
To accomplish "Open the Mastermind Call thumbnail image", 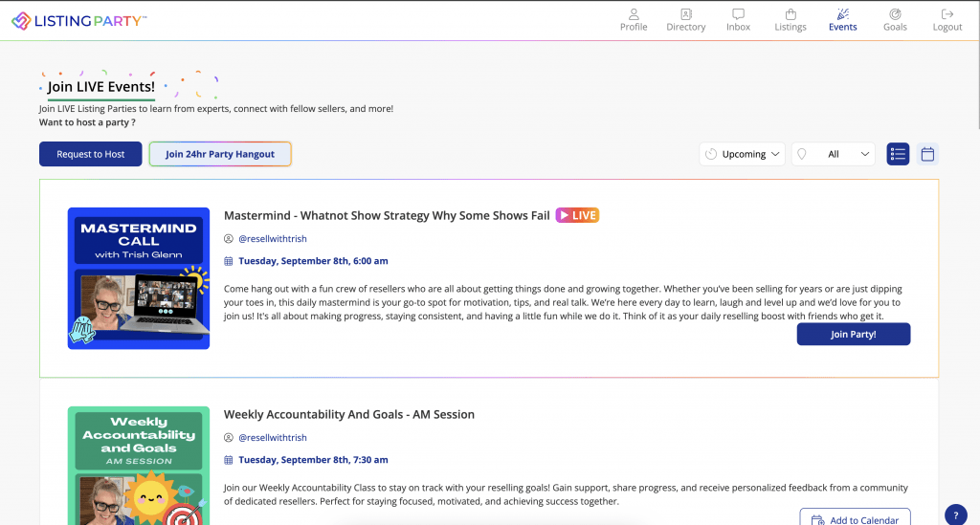I will (x=139, y=278).
